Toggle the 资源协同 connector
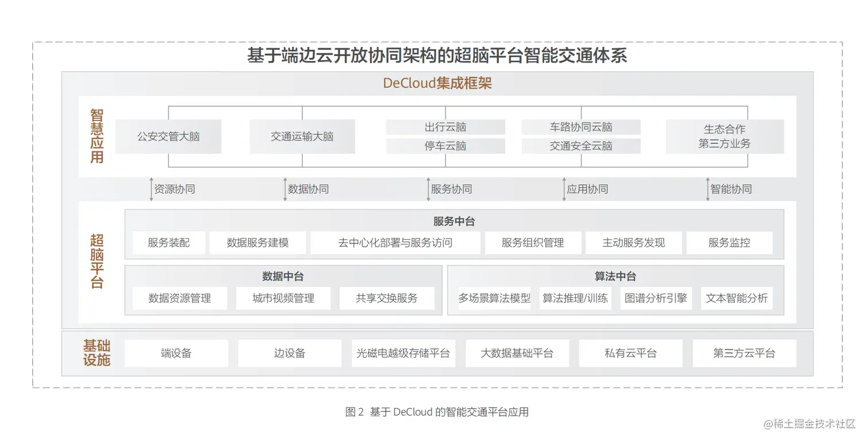This screenshot has width=868, height=442. click(x=173, y=188)
